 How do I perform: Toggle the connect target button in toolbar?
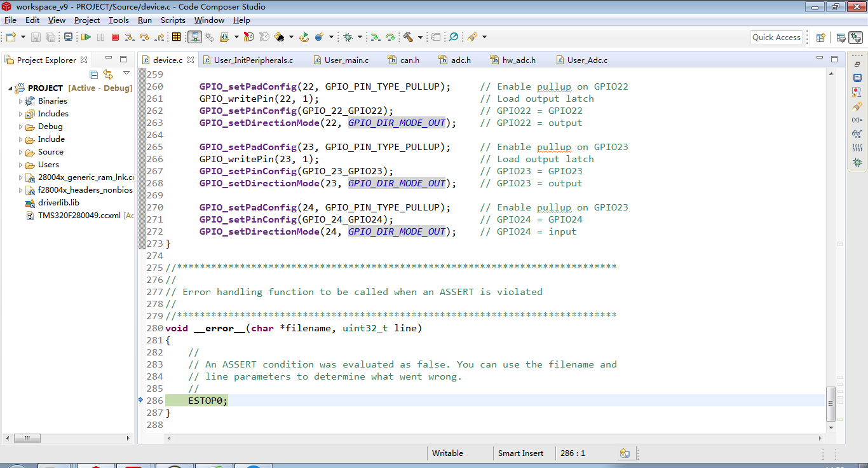tap(195, 37)
